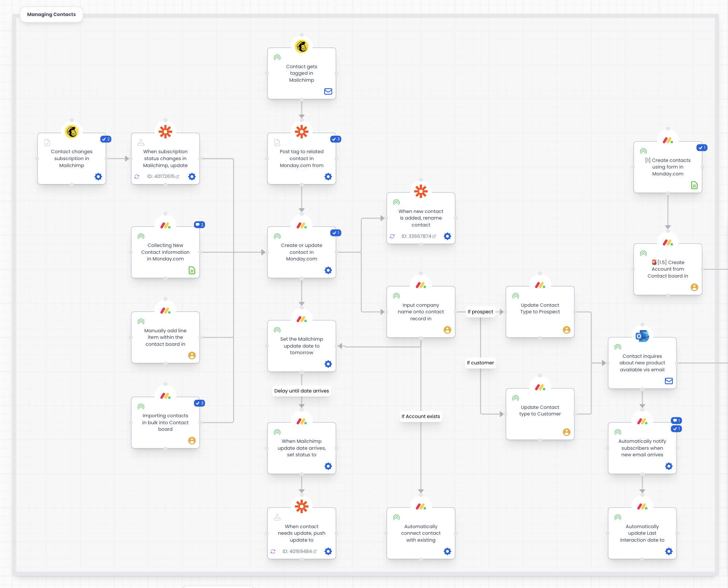Viewport: 728px width, 588px height.
Task: Open checklist badge 3 on Importing contacts in bulk card
Action: click(200, 403)
